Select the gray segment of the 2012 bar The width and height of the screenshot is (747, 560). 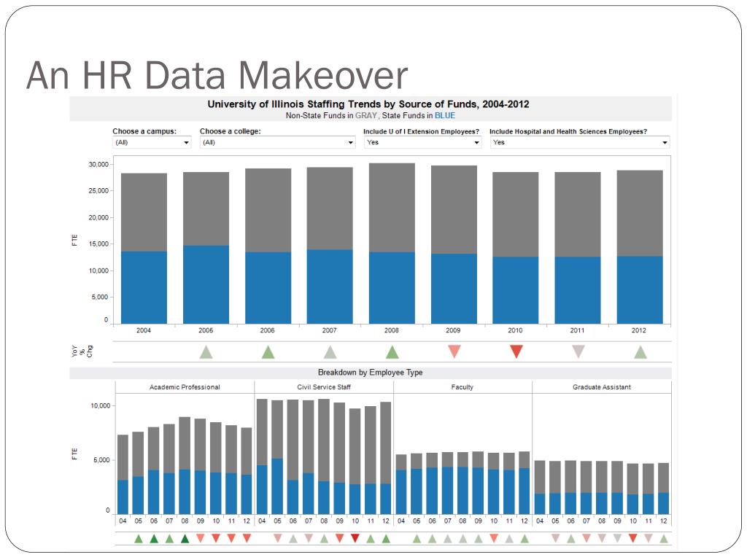pos(640,214)
